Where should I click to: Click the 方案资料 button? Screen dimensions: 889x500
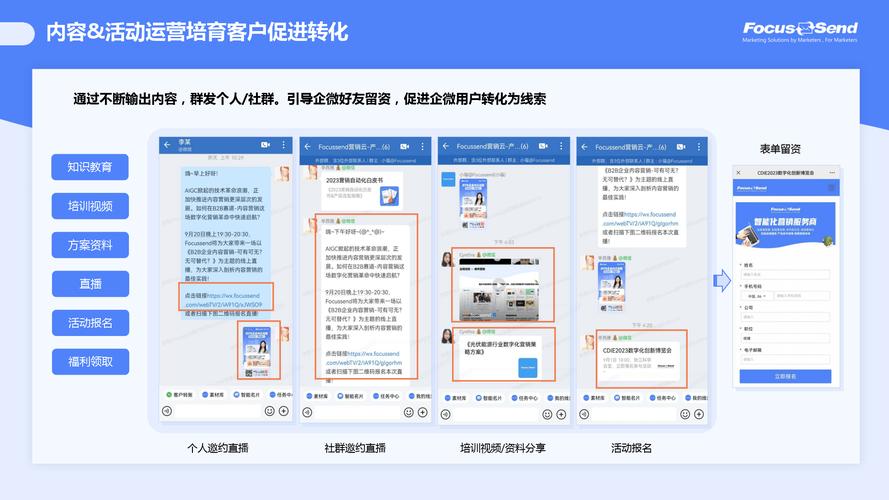[x=90, y=245]
